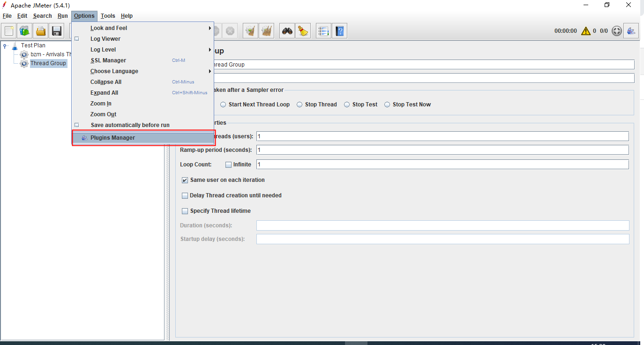The height and width of the screenshot is (345, 644).
Task: Save the current test plan
Action: [x=56, y=30]
